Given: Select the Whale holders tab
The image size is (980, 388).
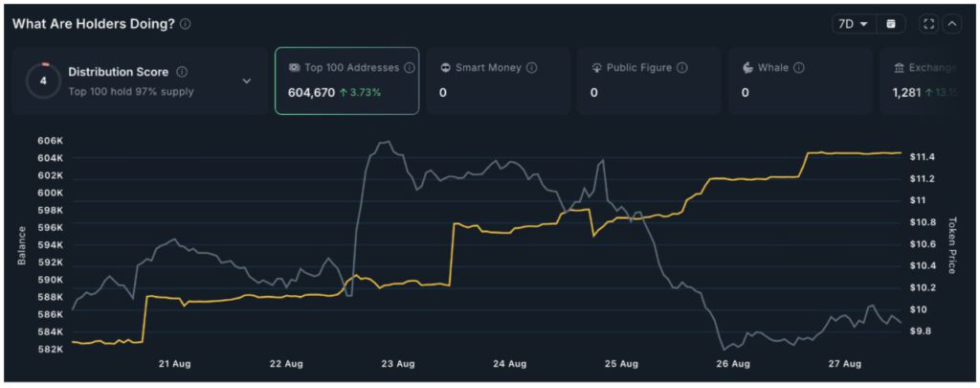Looking at the screenshot, I should coord(799,80).
